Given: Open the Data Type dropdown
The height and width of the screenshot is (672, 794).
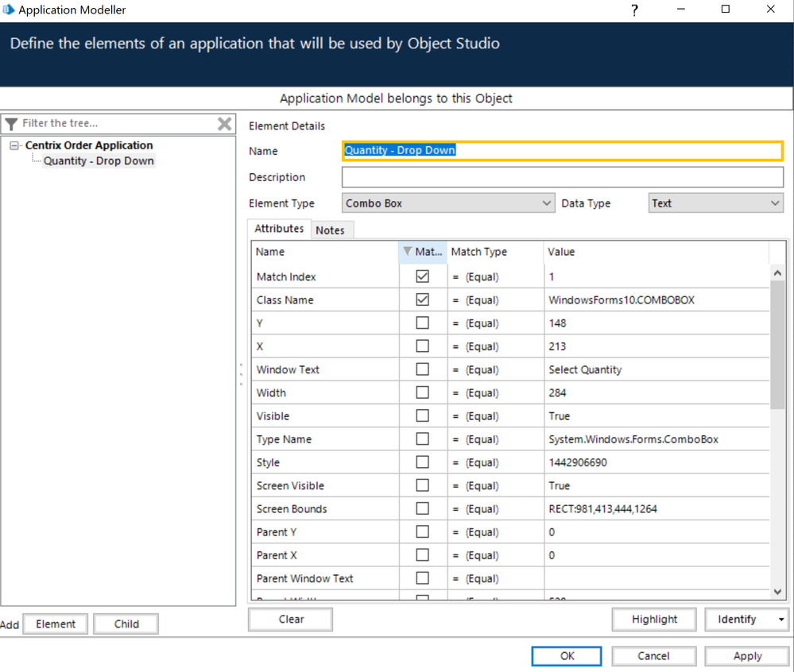Looking at the screenshot, I should tap(715, 203).
